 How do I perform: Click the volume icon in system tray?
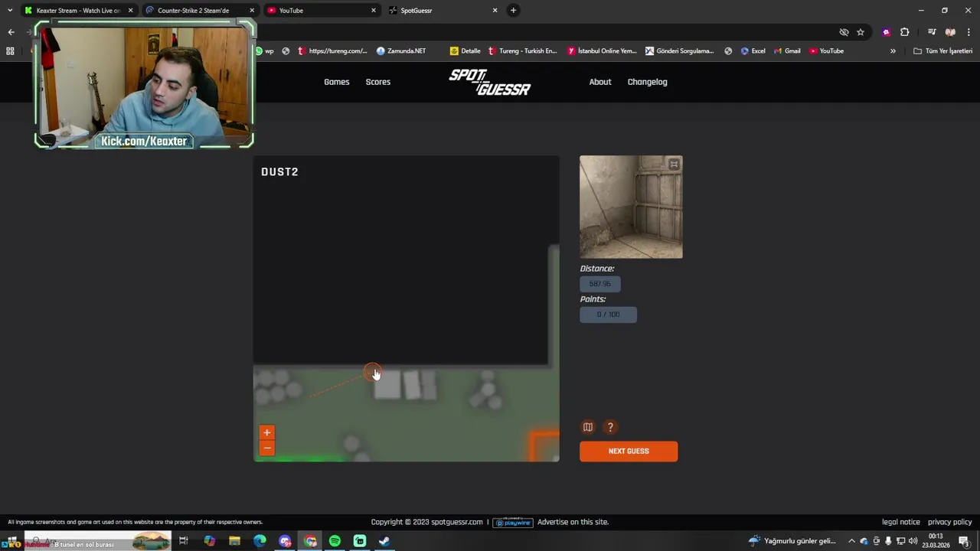913,541
